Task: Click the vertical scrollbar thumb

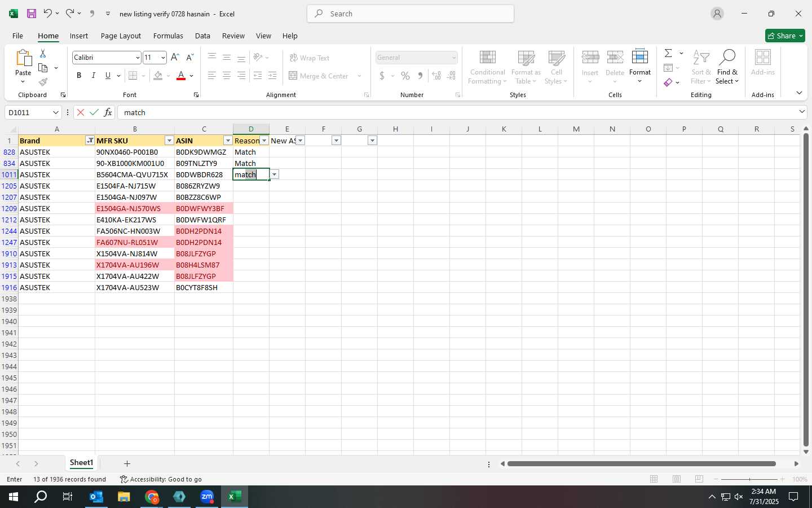Action: 806,291
